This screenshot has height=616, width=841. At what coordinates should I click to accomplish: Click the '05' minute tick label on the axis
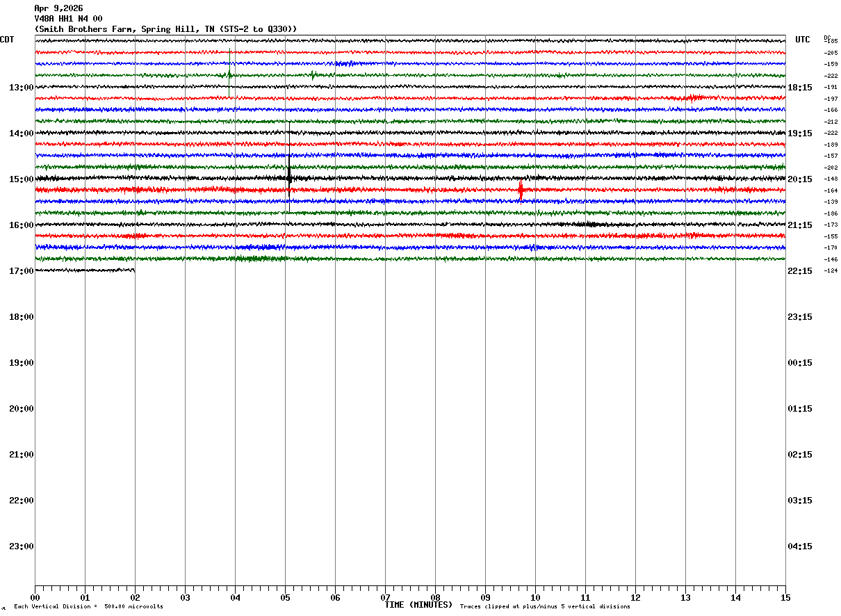(x=285, y=597)
